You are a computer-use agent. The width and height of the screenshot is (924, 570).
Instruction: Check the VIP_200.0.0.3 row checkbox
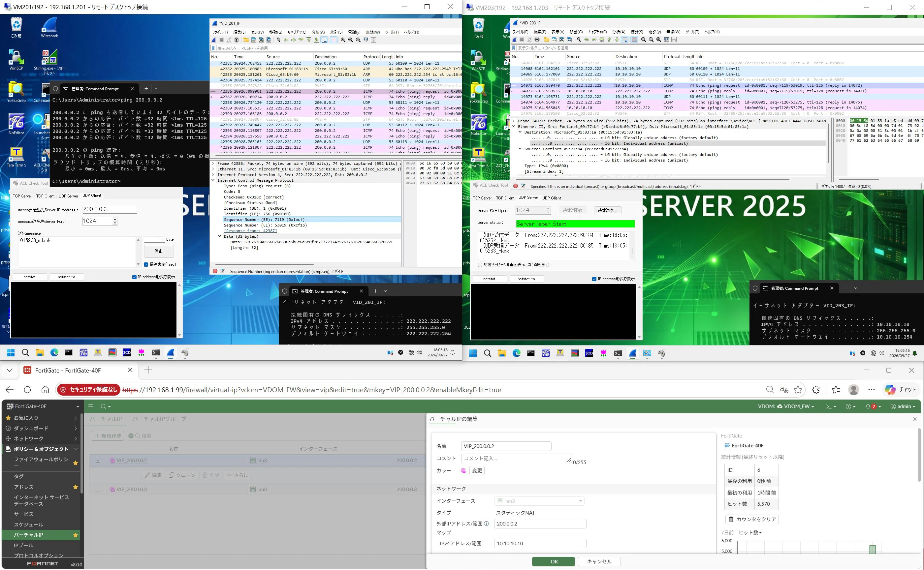[98, 489]
